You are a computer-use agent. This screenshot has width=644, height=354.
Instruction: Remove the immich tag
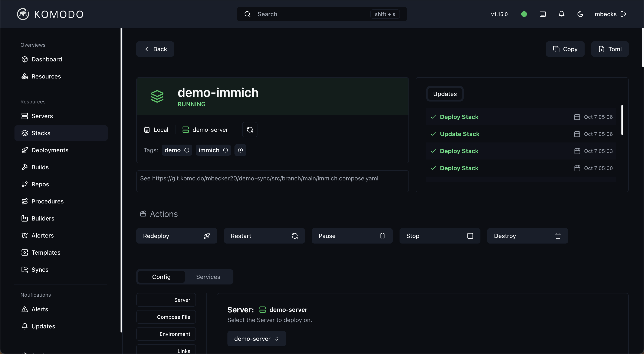226,150
